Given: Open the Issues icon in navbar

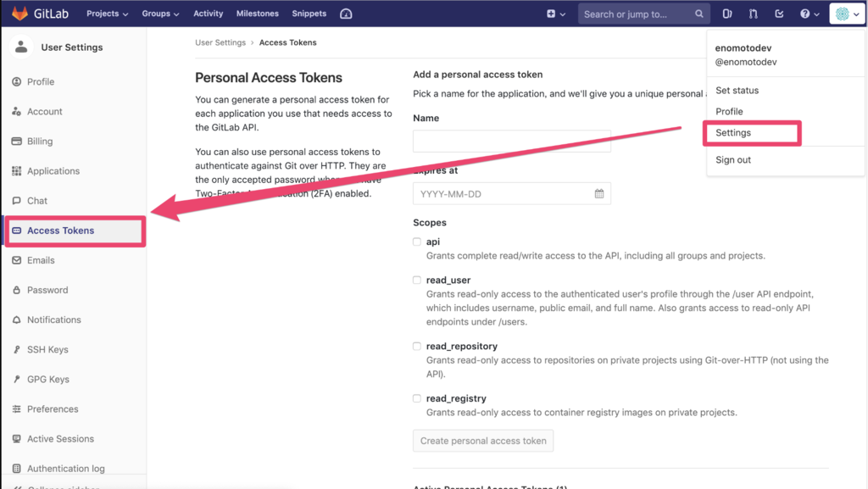Looking at the screenshot, I should (x=726, y=14).
